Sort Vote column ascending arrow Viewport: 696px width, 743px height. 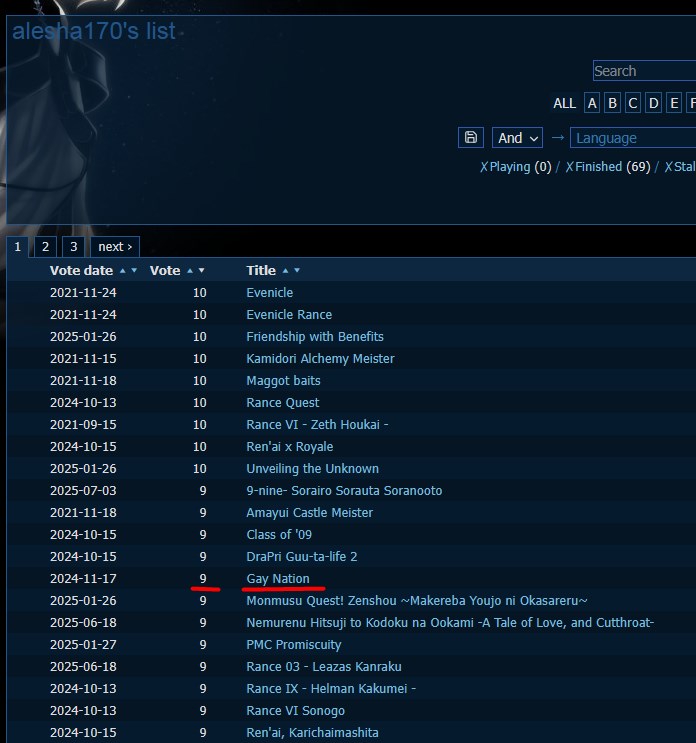click(190, 270)
